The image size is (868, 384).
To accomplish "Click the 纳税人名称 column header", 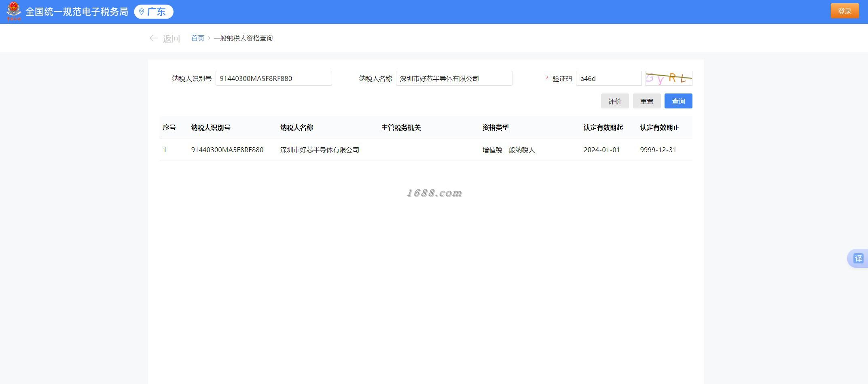I will click(296, 127).
